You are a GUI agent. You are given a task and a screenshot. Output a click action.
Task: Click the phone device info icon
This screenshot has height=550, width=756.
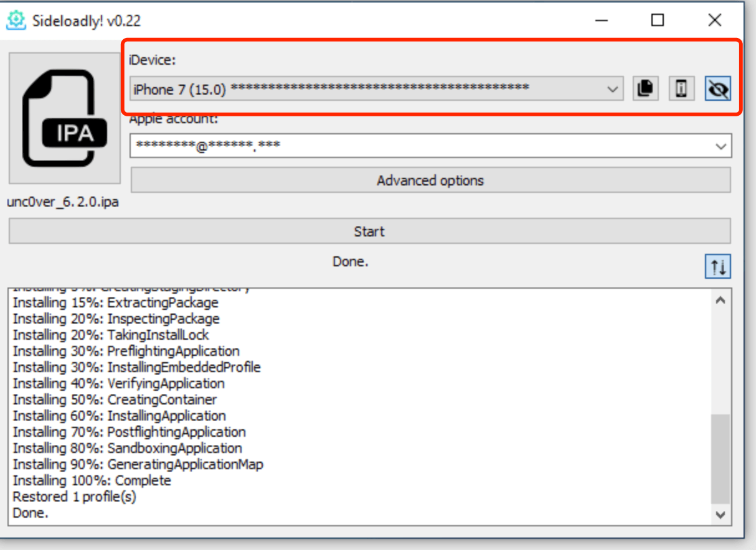[682, 89]
